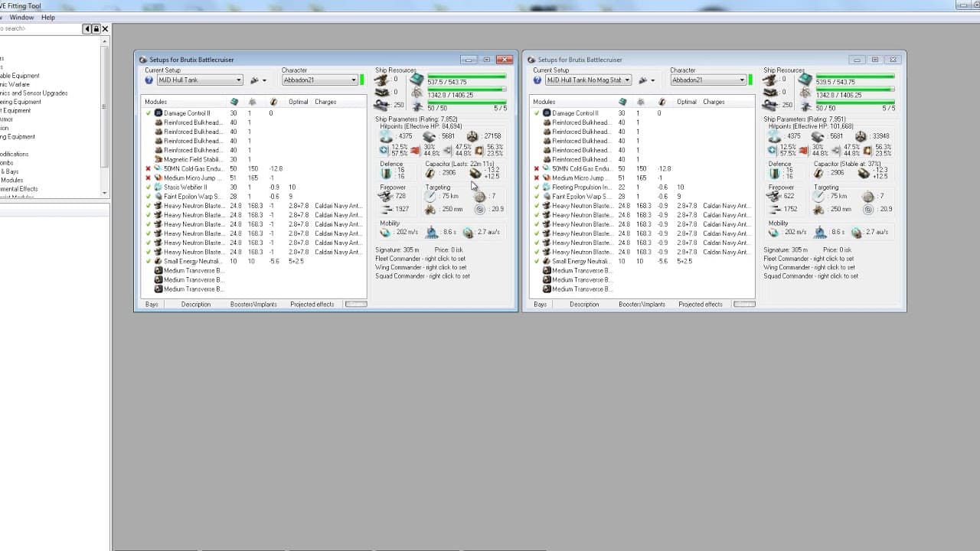Click the CPU column header icon in MJD Hull Tank window

(x=234, y=102)
